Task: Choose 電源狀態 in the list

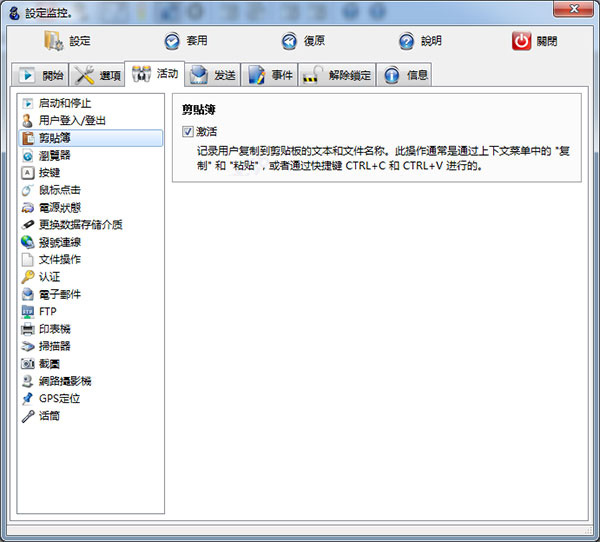Action: pos(90,208)
